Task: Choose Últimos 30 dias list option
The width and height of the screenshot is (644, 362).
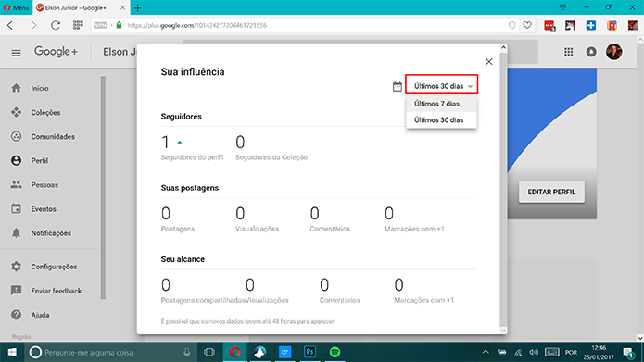Action: 441,119
